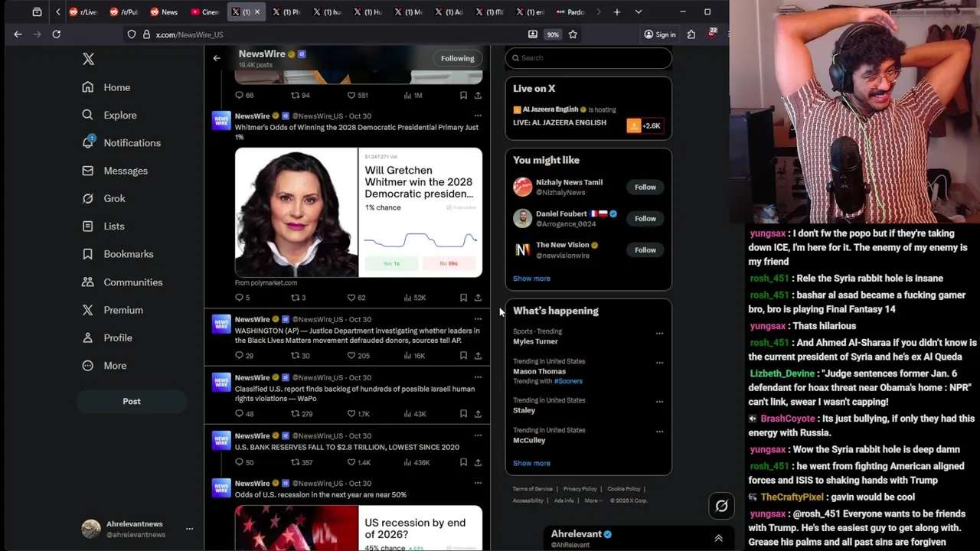Open more options on Classified U.S. report post
Image resolution: width=980 pixels, height=551 pixels.
[x=478, y=377]
